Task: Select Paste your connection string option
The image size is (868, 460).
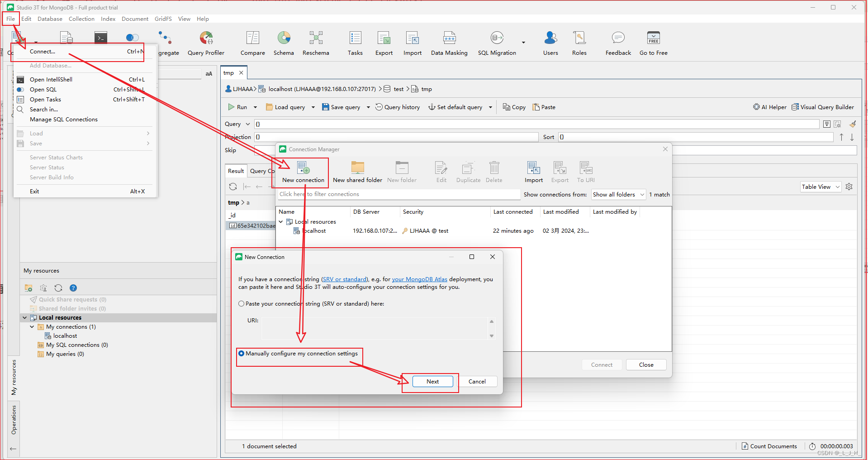Action: pyautogui.click(x=242, y=304)
